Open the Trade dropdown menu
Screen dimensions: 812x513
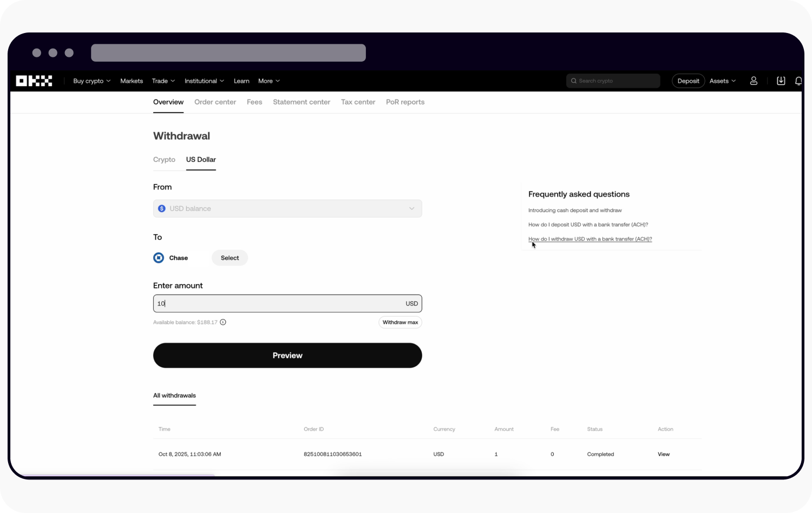click(x=163, y=81)
